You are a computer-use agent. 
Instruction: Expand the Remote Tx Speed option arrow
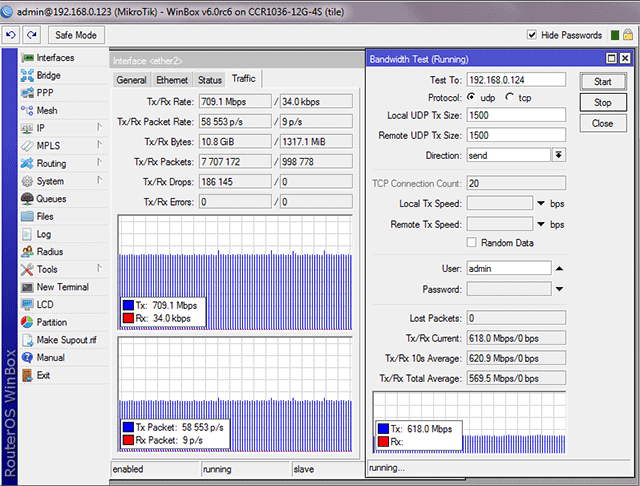click(x=541, y=224)
